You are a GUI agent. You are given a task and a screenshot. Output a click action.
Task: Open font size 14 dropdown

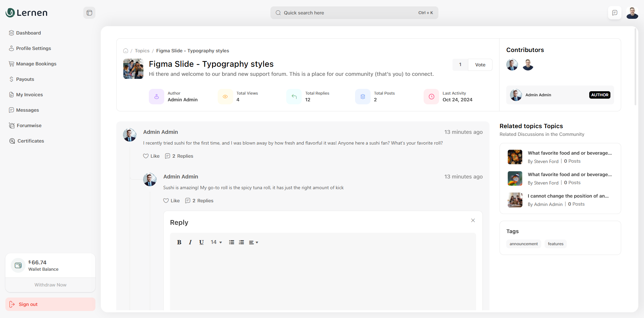click(216, 242)
